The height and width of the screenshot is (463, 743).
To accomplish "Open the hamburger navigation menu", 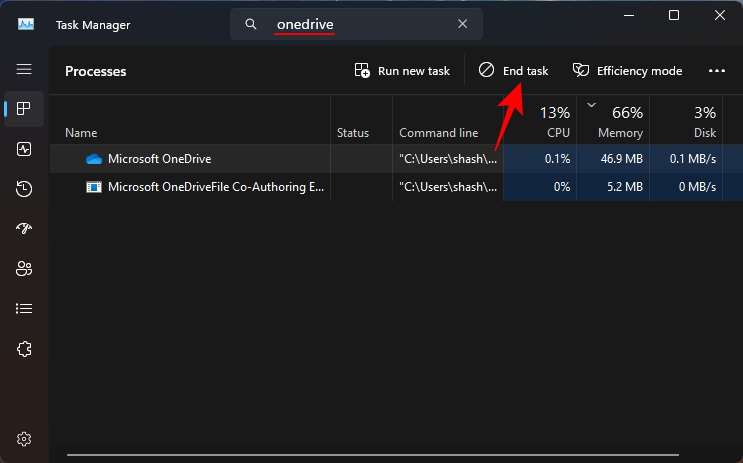I will [24, 70].
